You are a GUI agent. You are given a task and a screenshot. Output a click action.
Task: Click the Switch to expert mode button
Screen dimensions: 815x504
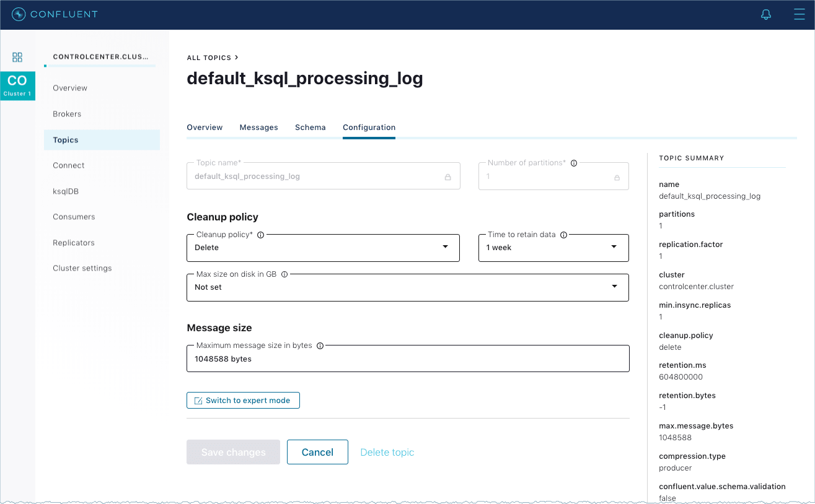click(x=243, y=401)
